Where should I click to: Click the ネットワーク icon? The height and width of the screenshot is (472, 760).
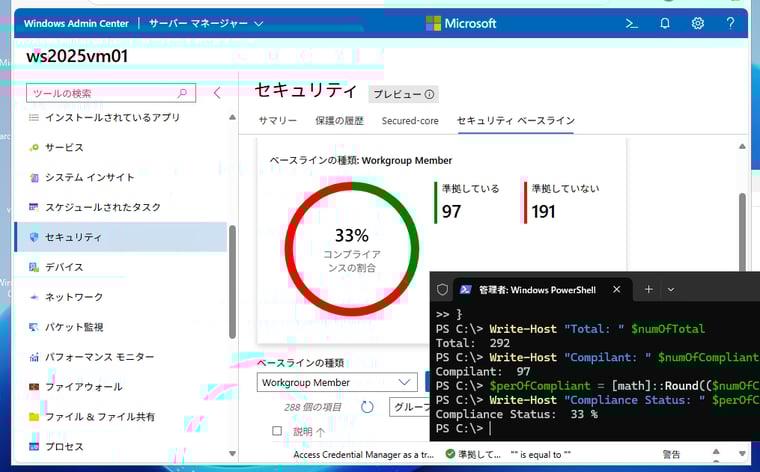(33, 297)
